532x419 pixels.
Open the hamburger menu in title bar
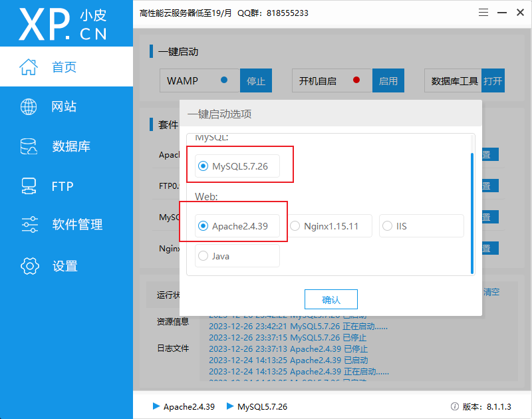point(483,13)
